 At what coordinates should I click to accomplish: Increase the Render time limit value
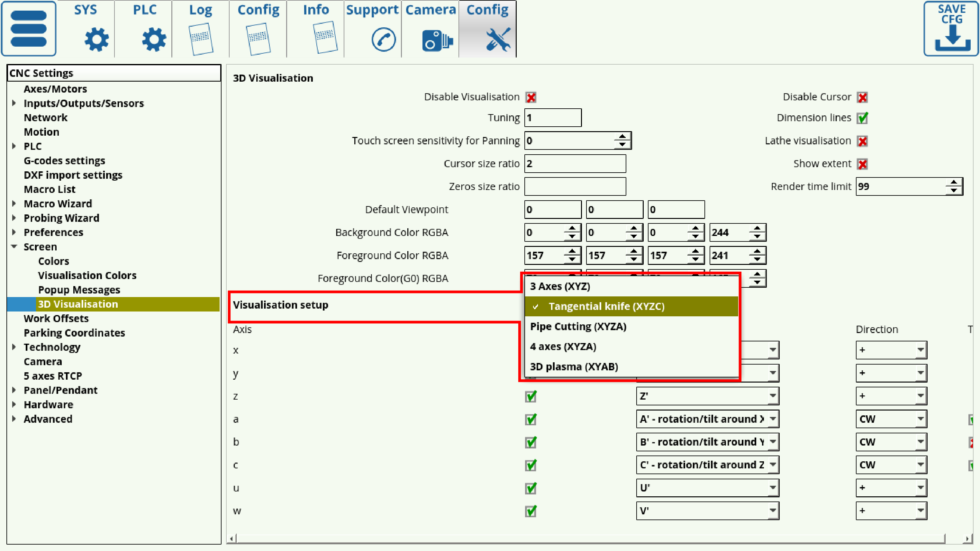(954, 183)
